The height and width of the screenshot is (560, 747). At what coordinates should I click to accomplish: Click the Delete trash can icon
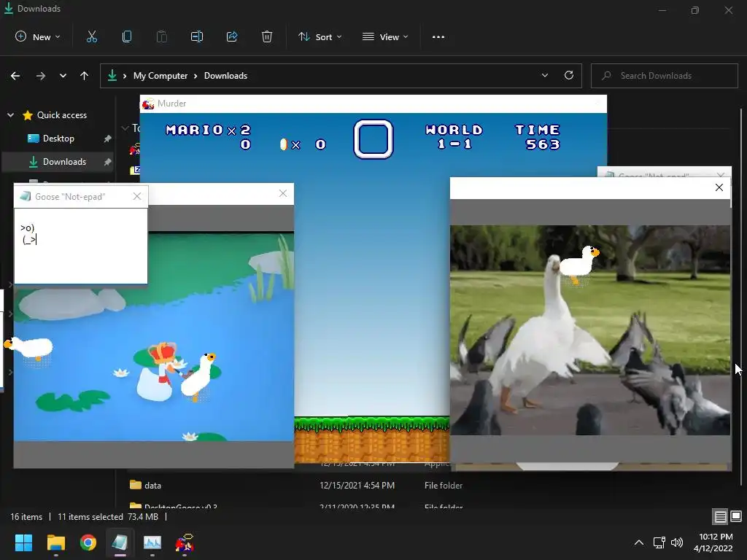pyautogui.click(x=267, y=36)
